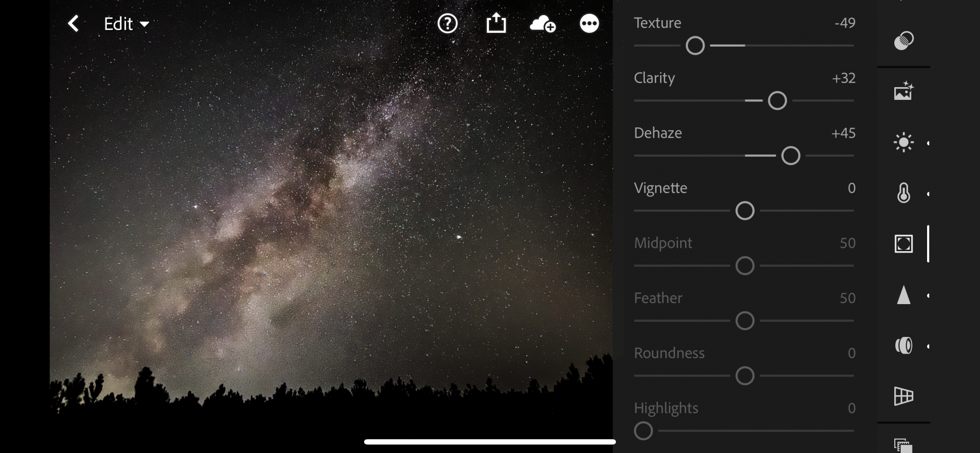Click the Vignette slider handle
980x453 pixels.
tap(745, 211)
